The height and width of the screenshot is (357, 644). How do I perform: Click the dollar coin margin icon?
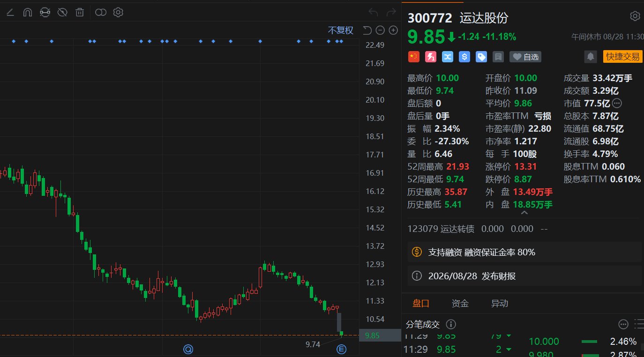(x=417, y=252)
